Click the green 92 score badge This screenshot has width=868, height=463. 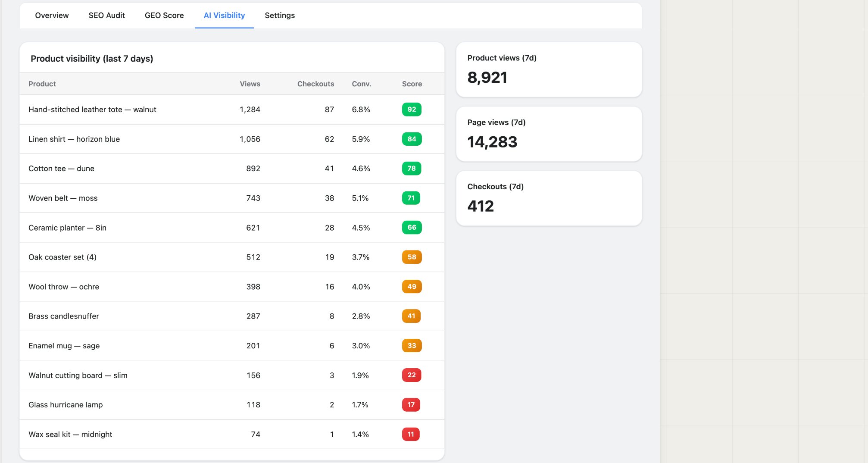412,109
